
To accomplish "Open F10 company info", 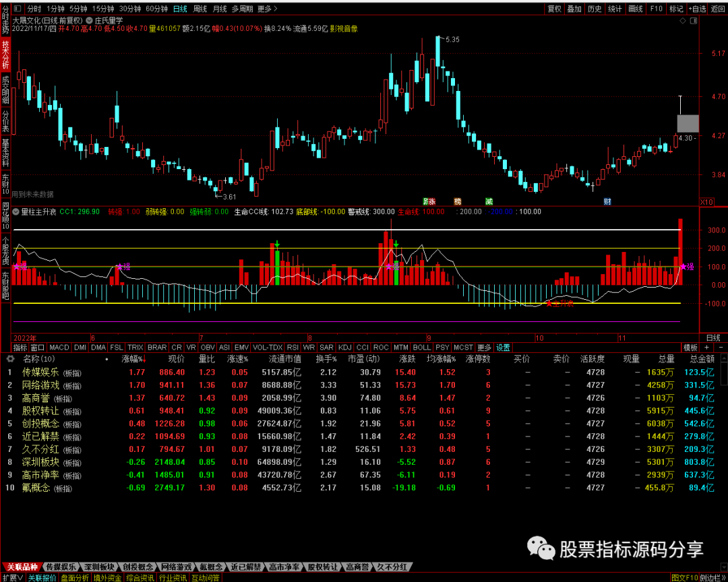I will 656,8.
